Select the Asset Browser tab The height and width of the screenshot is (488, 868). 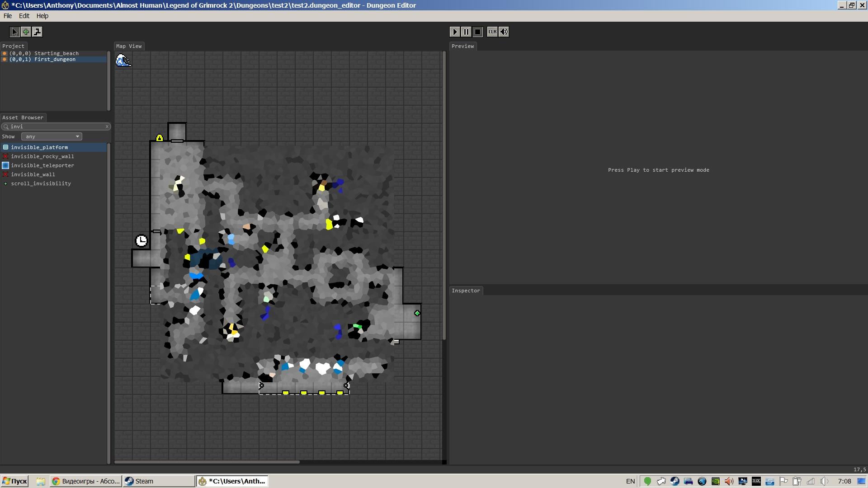tap(23, 117)
